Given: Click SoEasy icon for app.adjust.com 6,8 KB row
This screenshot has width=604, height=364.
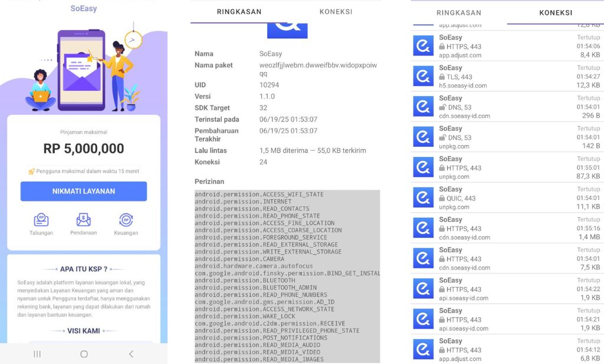Looking at the screenshot, I should pyautogui.click(x=424, y=350).
